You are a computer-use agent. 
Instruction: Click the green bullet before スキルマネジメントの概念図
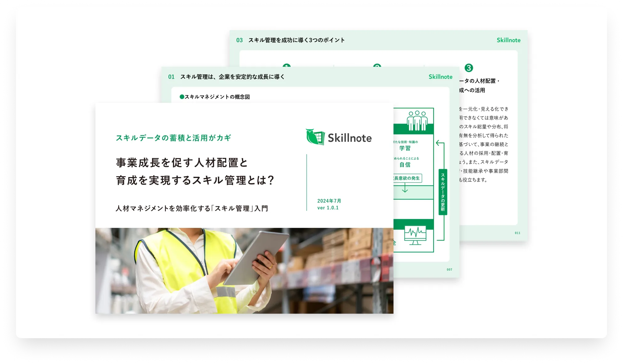coord(182,97)
